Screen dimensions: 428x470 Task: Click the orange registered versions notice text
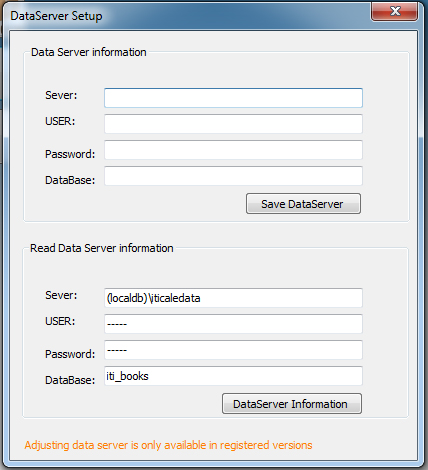[168, 445]
